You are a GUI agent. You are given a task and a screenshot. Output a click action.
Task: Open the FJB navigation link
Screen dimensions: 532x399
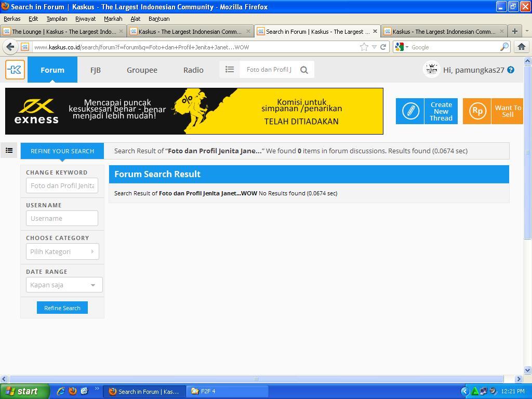pyautogui.click(x=96, y=70)
